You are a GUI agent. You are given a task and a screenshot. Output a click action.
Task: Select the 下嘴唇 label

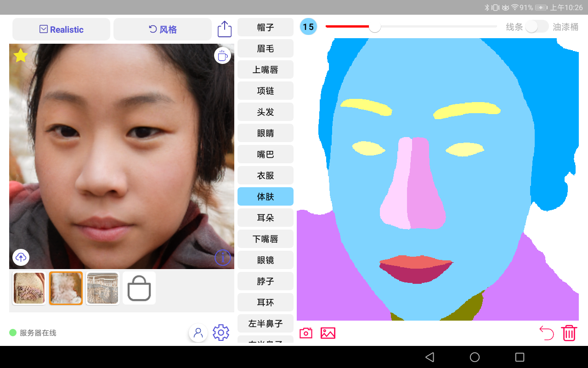point(266,239)
